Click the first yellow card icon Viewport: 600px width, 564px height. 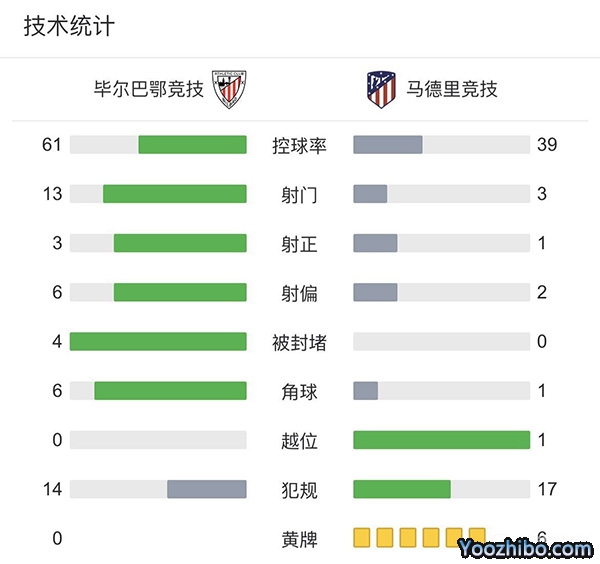click(x=362, y=538)
